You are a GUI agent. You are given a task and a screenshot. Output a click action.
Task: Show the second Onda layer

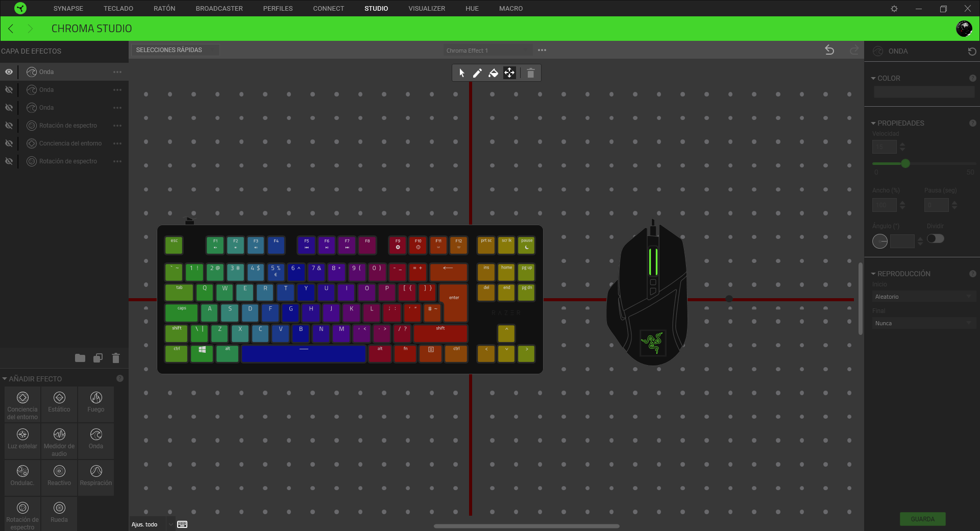[x=9, y=90]
